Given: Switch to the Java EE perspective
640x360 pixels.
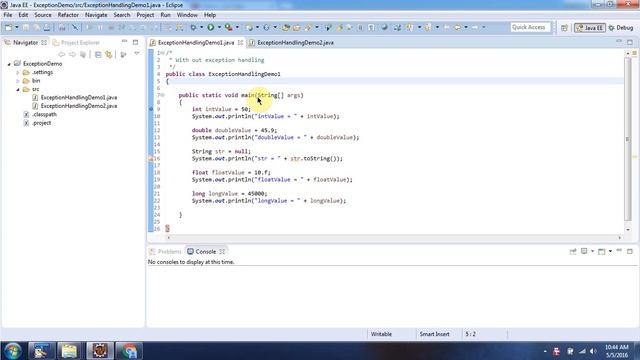Looking at the screenshot, I should [590, 27].
